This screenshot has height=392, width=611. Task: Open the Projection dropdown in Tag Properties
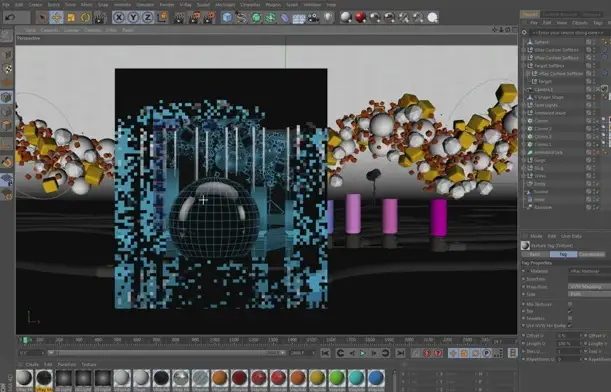[x=589, y=286]
